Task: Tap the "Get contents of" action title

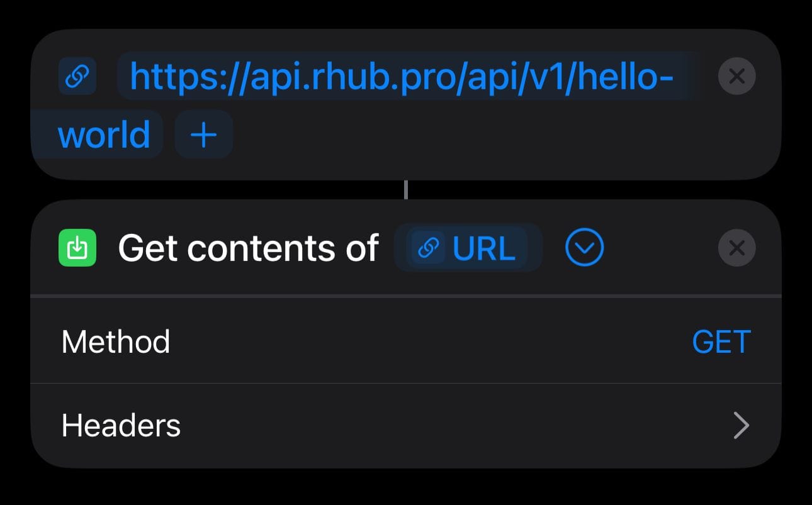Action: [x=248, y=248]
